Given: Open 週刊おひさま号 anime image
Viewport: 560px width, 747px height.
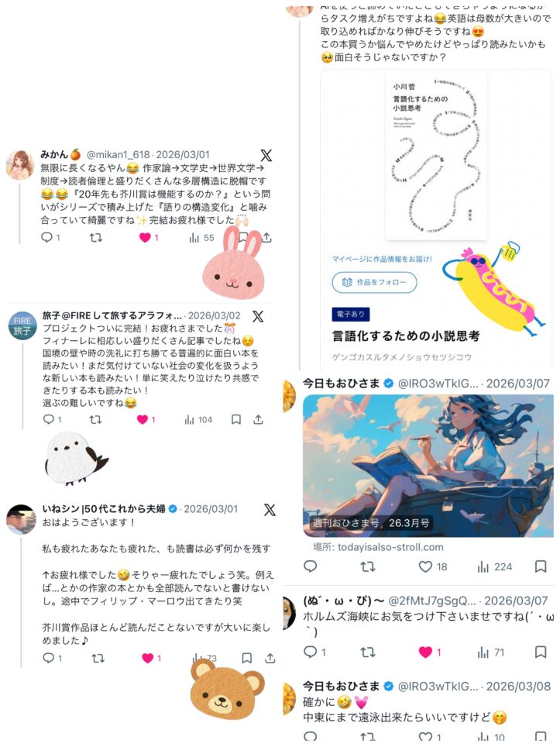Looking at the screenshot, I should [428, 466].
